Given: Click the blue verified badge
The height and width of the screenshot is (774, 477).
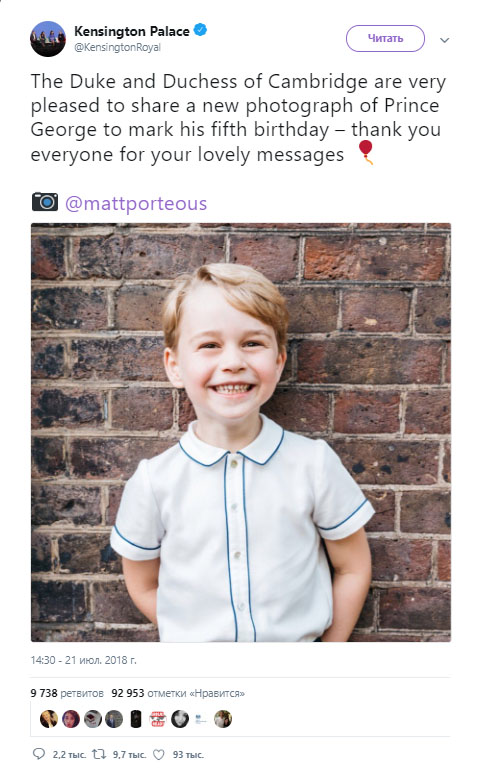Looking at the screenshot, I should [x=200, y=31].
